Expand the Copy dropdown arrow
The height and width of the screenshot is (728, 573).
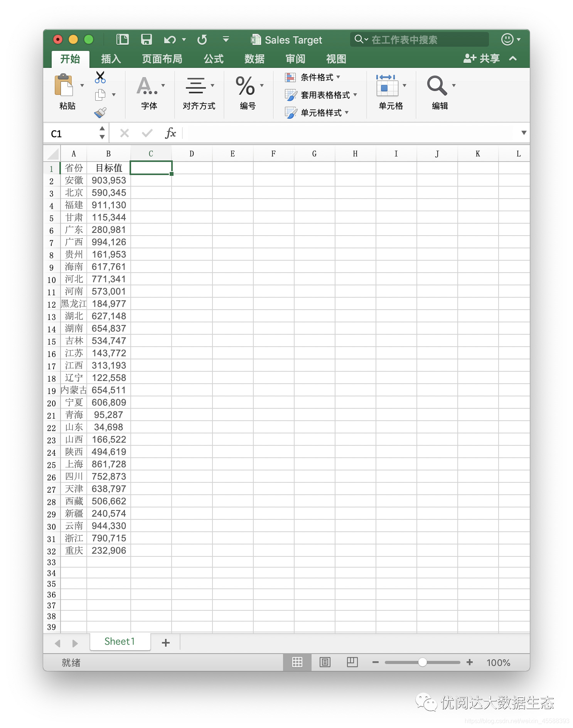[114, 94]
